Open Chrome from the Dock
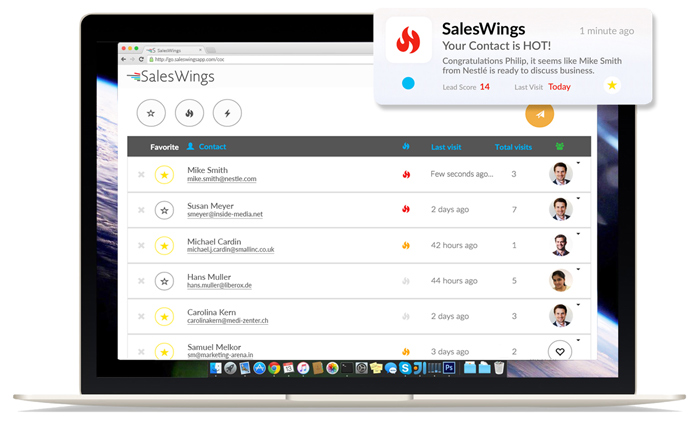Screen dimensions: 700x426 (x=274, y=368)
